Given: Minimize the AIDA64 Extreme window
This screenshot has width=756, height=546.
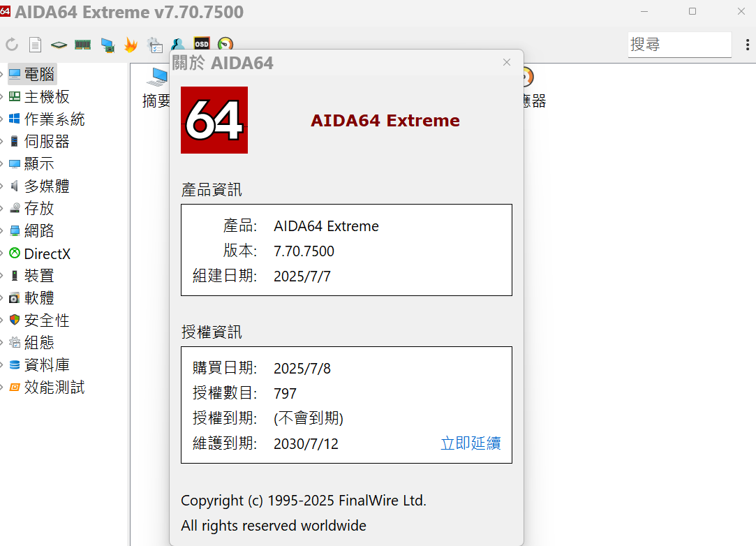Looking at the screenshot, I should (x=644, y=11).
